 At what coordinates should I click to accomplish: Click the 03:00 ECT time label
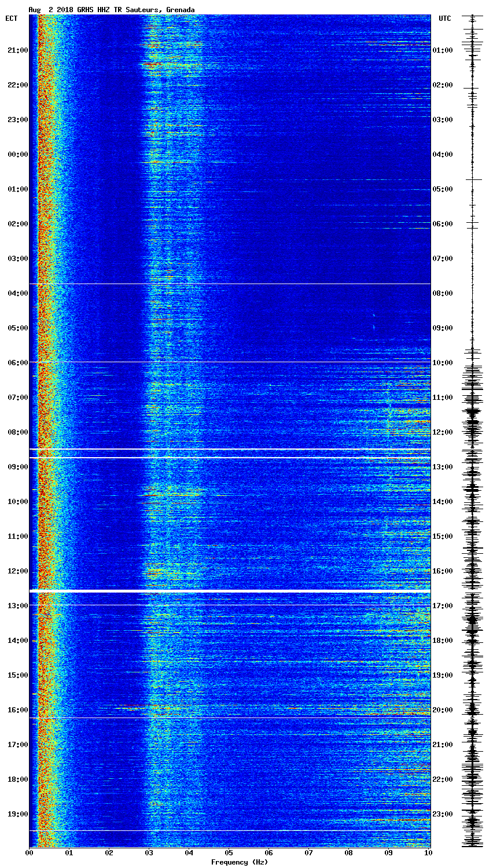(17, 259)
